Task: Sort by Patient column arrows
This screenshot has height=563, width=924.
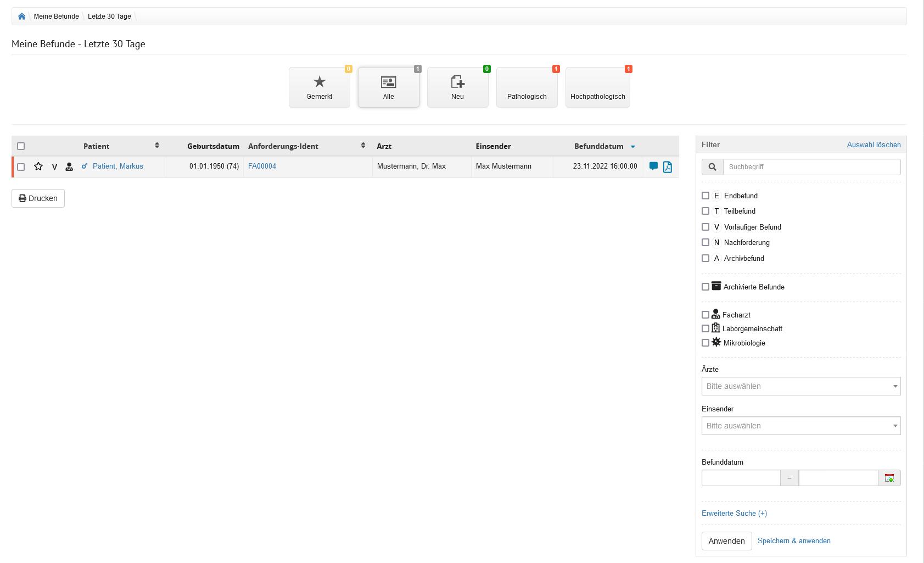Action: coord(157,146)
